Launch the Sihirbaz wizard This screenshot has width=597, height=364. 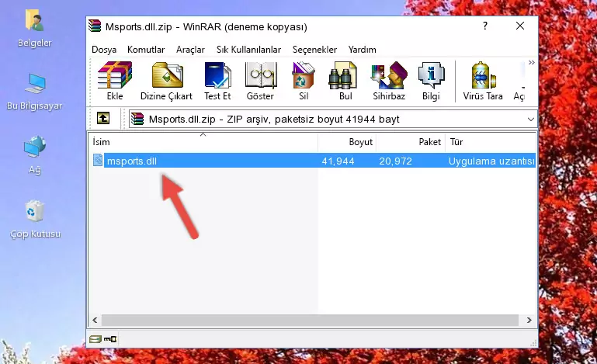(x=389, y=81)
